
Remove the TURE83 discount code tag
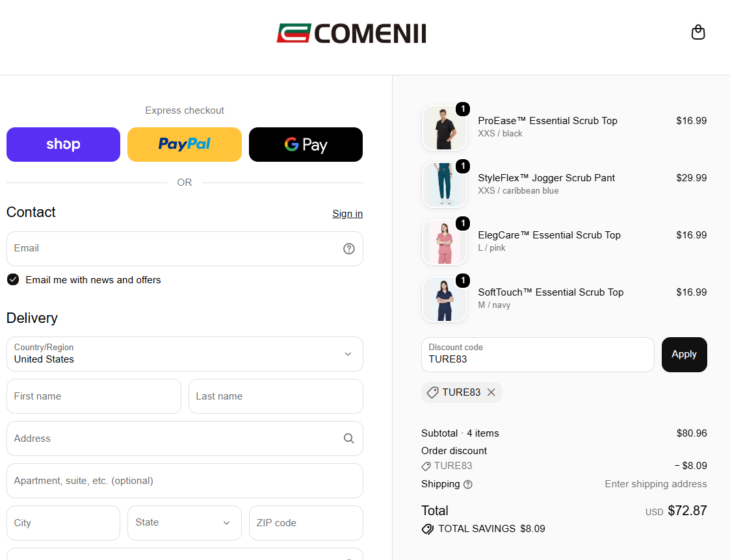491,392
